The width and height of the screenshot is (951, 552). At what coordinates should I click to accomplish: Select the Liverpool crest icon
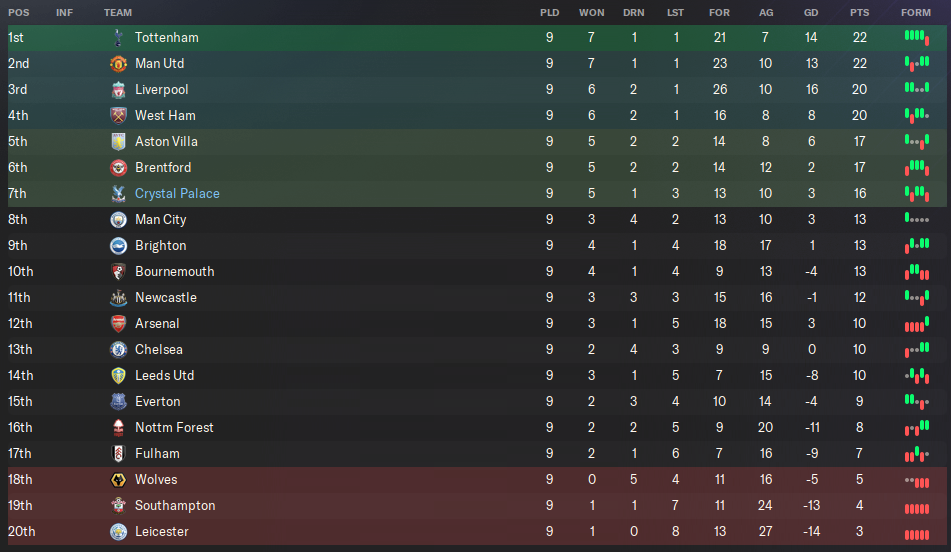pos(118,90)
